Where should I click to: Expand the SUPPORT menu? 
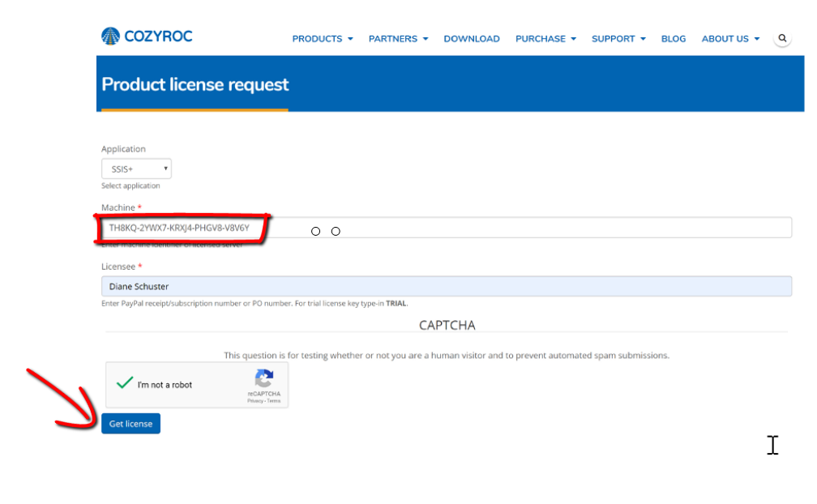tap(618, 39)
